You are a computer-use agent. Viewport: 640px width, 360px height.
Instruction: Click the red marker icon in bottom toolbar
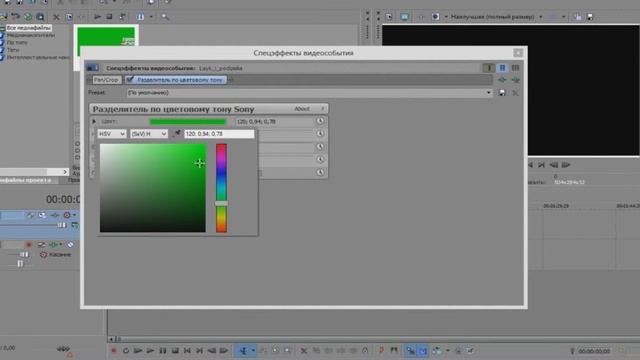pyautogui.click(x=381, y=351)
